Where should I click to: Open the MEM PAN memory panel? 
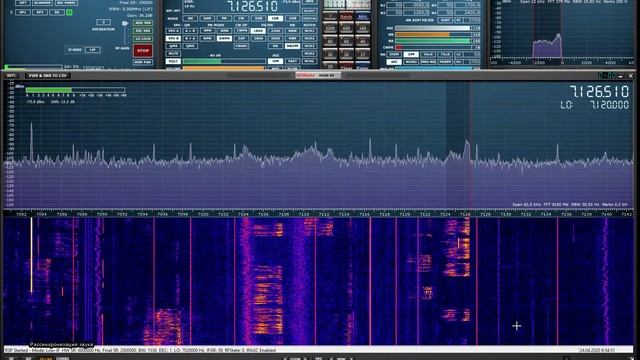coord(143,62)
